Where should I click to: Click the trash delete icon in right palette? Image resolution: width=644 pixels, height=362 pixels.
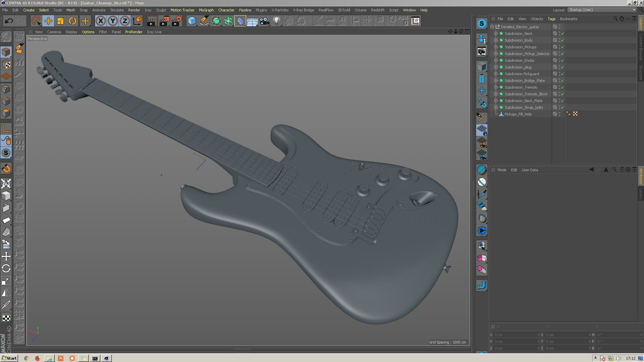pyautogui.click(x=482, y=78)
